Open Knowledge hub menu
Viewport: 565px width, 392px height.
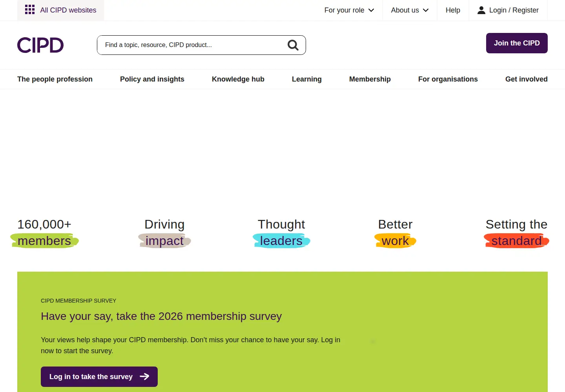pos(238,79)
